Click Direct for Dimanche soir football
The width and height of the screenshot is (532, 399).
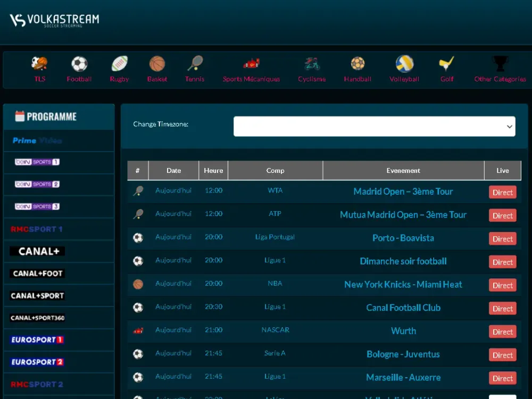pos(503,262)
